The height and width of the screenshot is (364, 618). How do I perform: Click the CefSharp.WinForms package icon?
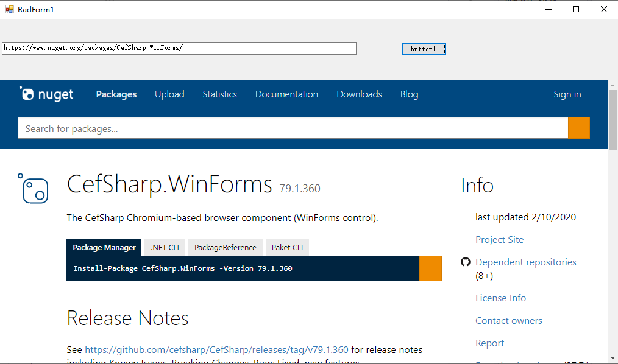(33, 189)
